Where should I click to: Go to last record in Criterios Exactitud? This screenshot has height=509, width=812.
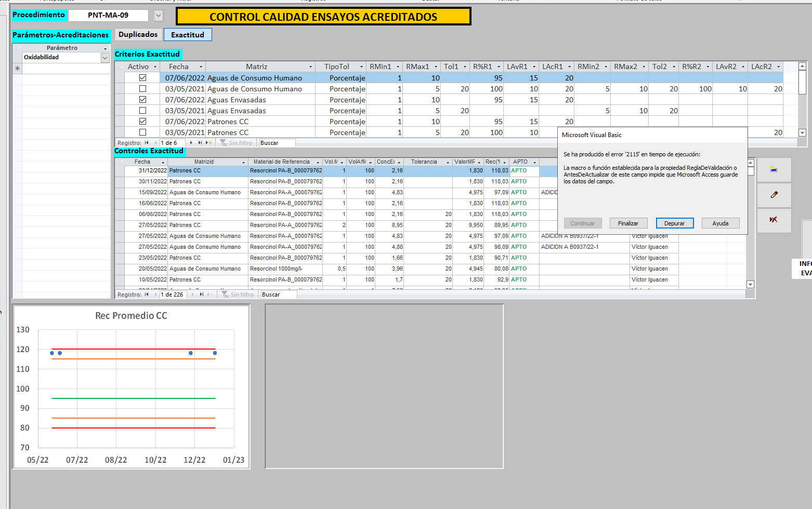click(x=200, y=143)
